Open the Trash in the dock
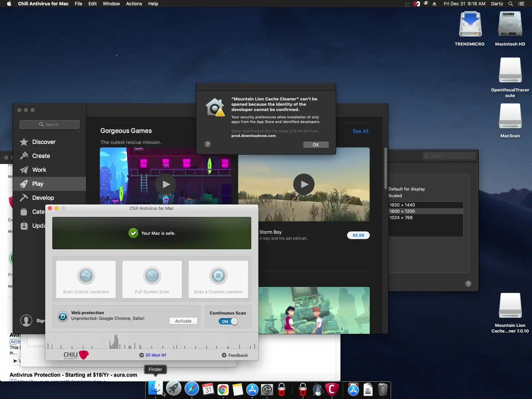 tap(383, 389)
